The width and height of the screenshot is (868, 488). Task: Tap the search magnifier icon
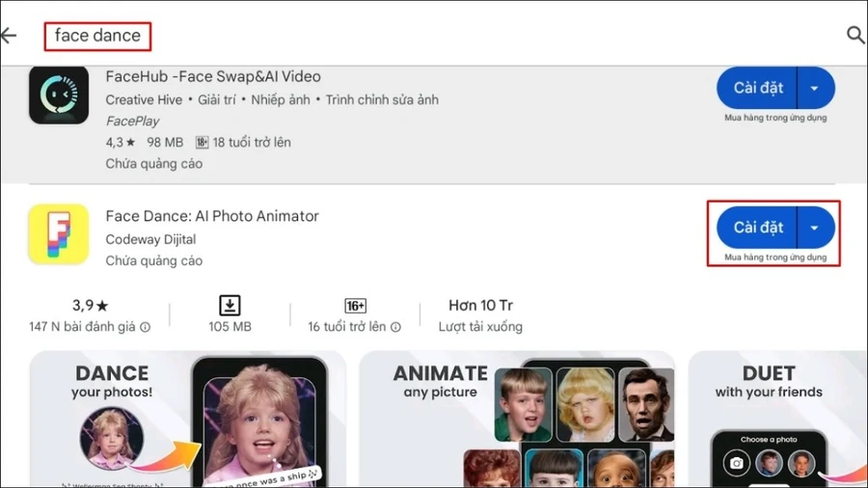point(855,35)
